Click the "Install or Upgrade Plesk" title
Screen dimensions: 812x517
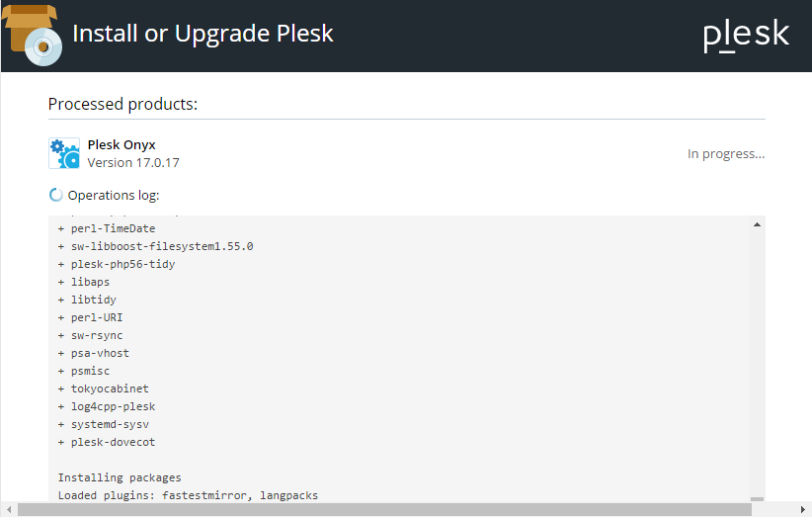point(203,34)
